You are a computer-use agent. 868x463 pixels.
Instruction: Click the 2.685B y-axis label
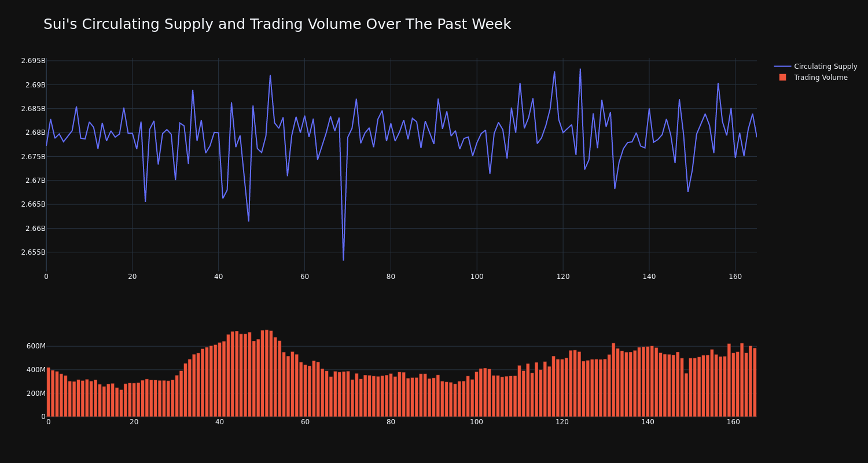pos(33,109)
